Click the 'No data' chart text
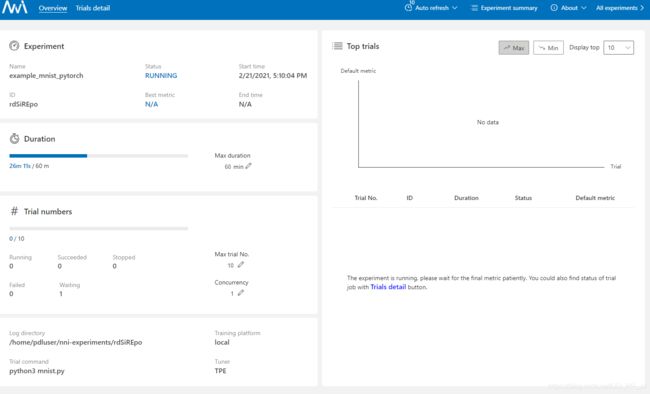 pos(488,122)
